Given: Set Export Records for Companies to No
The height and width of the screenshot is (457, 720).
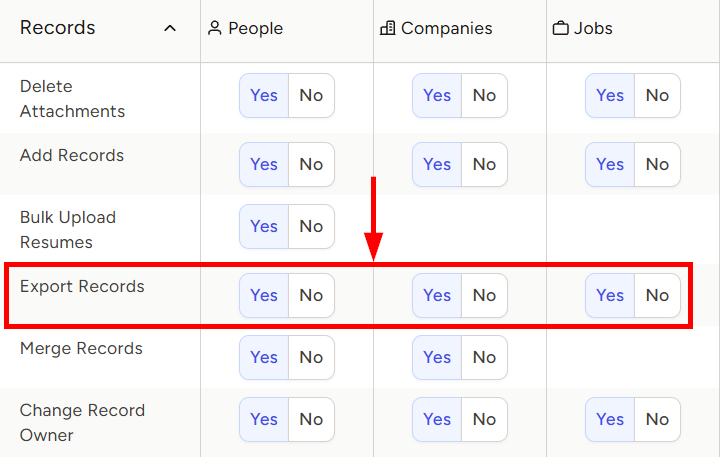Looking at the screenshot, I should 484,295.
